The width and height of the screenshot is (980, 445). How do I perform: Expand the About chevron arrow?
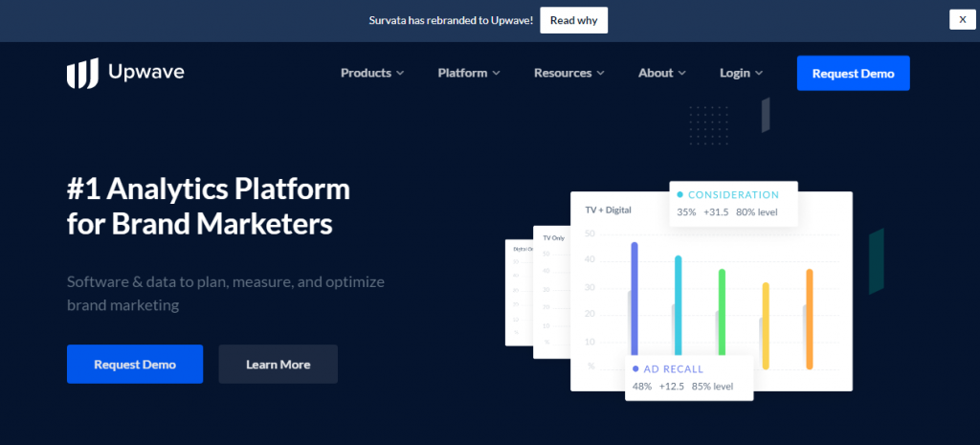click(x=681, y=74)
